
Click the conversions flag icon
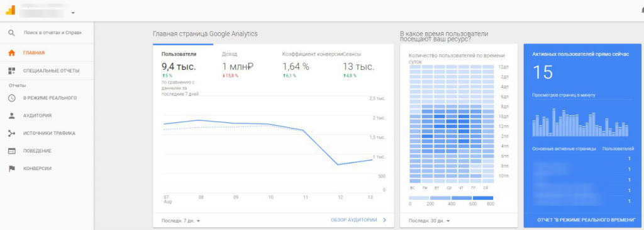[x=11, y=169]
